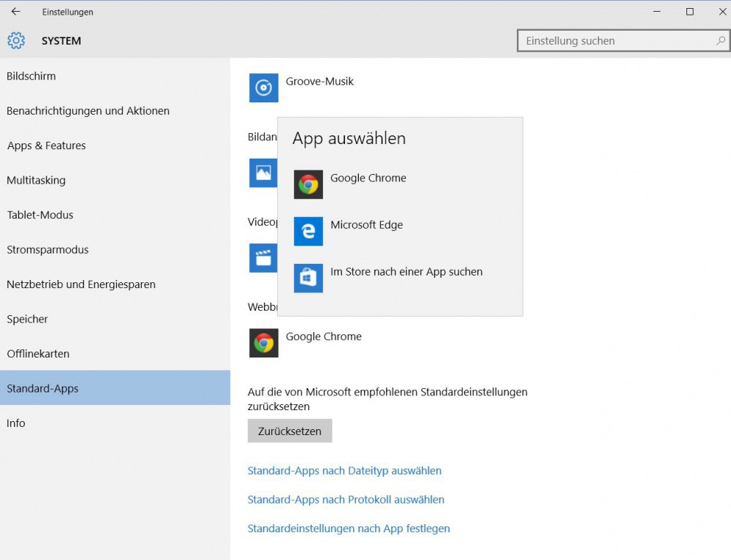The height and width of the screenshot is (560, 731).
Task: Click the Store shopping bag icon
Action: point(308,279)
